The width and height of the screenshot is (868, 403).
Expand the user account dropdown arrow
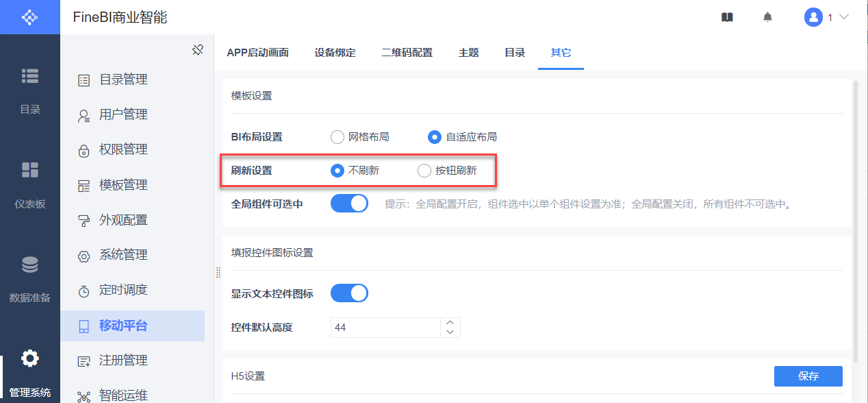tap(844, 17)
